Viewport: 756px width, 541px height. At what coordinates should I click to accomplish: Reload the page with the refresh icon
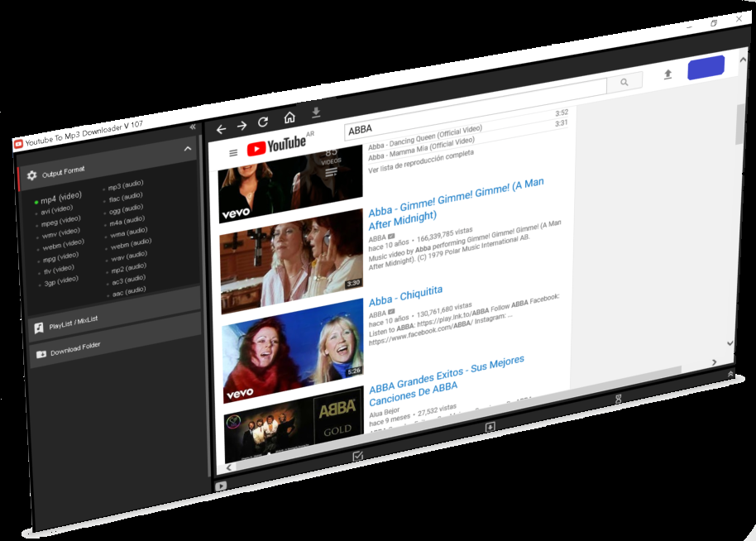click(x=263, y=122)
